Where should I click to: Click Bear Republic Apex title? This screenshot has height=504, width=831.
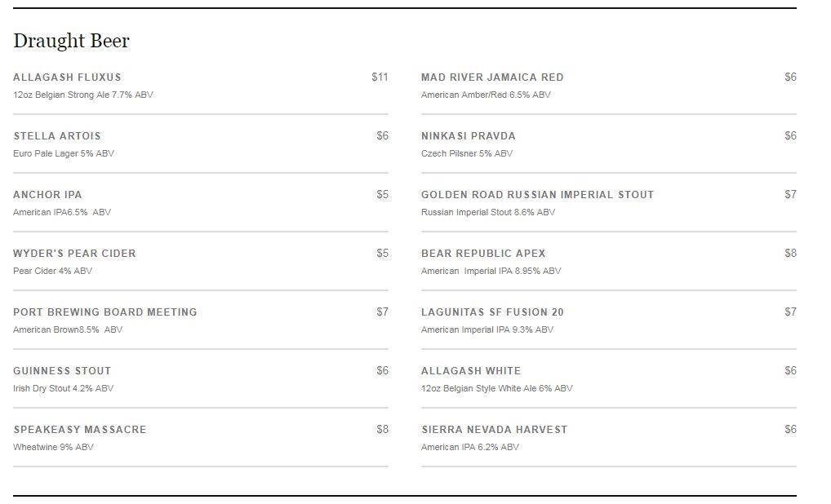pyautogui.click(x=483, y=254)
